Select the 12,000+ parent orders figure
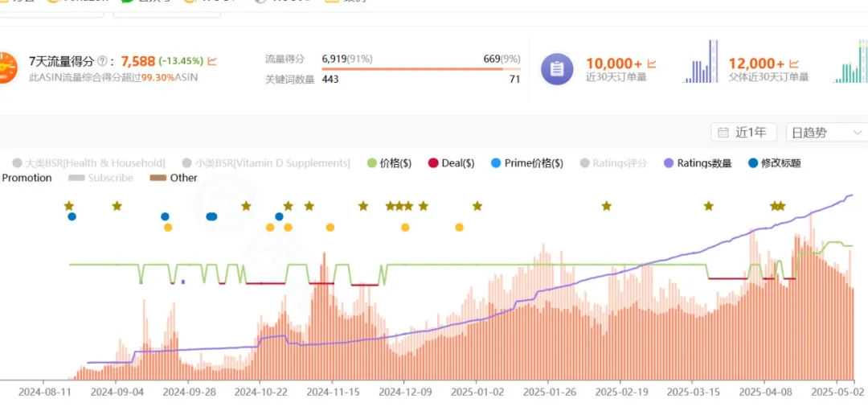The height and width of the screenshot is (407, 868). coord(757,64)
